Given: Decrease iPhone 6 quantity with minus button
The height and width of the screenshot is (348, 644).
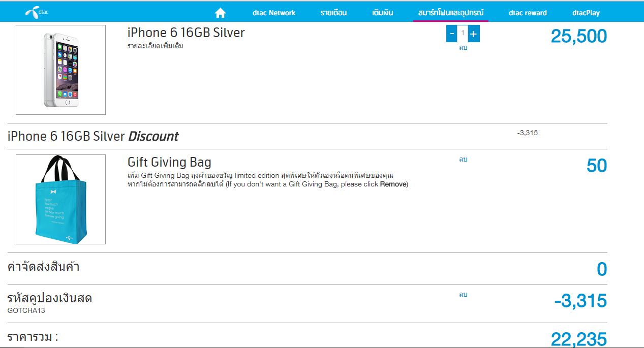Looking at the screenshot, I should coord(452,34).
